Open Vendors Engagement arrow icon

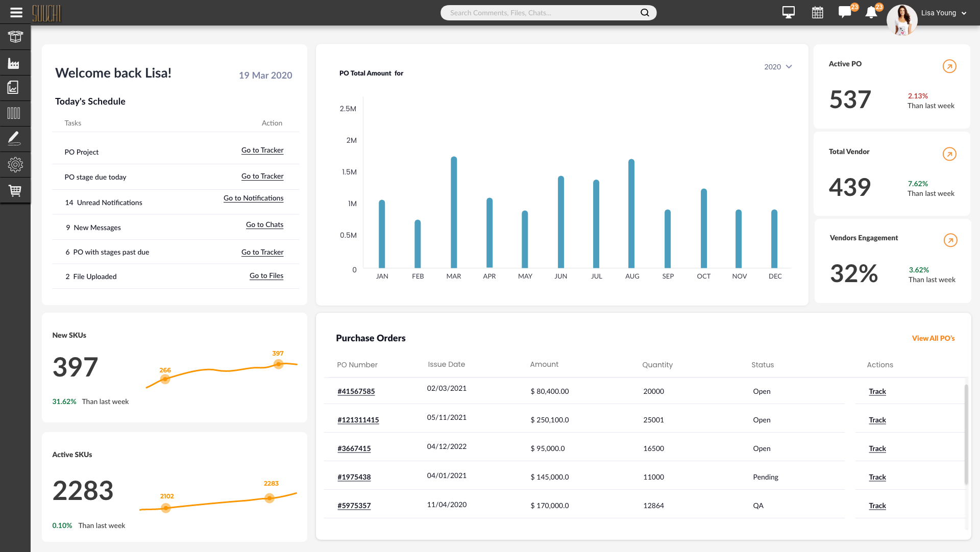[x=950, y=240]
